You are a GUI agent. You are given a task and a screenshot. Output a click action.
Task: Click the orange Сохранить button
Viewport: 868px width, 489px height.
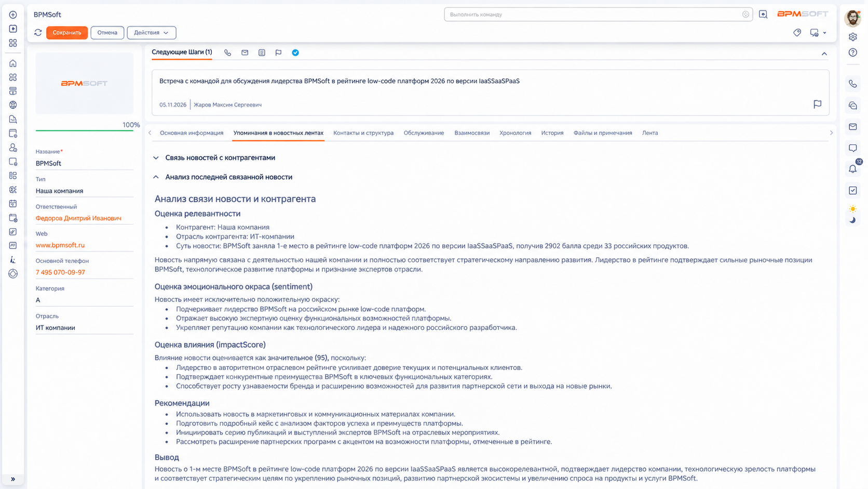coord(67,33)
